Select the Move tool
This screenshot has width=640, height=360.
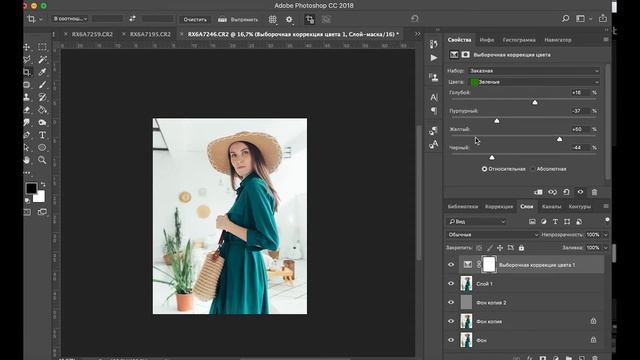pyautogui.click(x=27, y=47)
